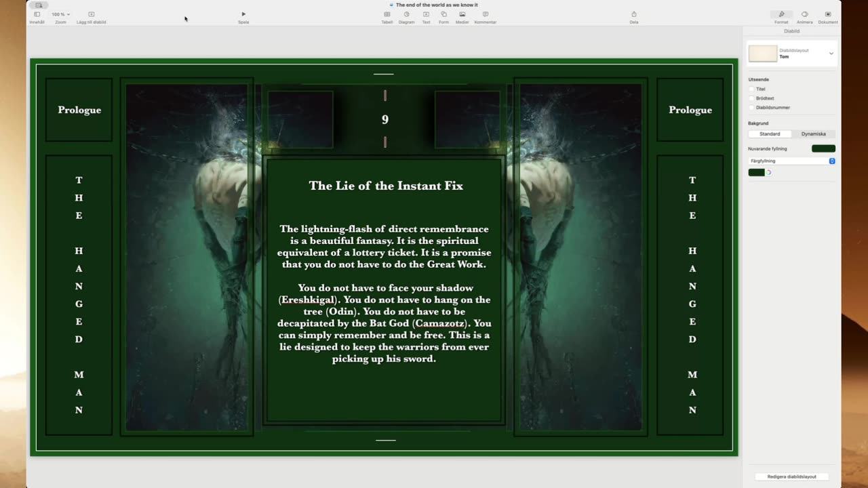This screenshot has width=868, height=488.
Task: Add a comment with Kommentar icon
Action: (486, 14)
